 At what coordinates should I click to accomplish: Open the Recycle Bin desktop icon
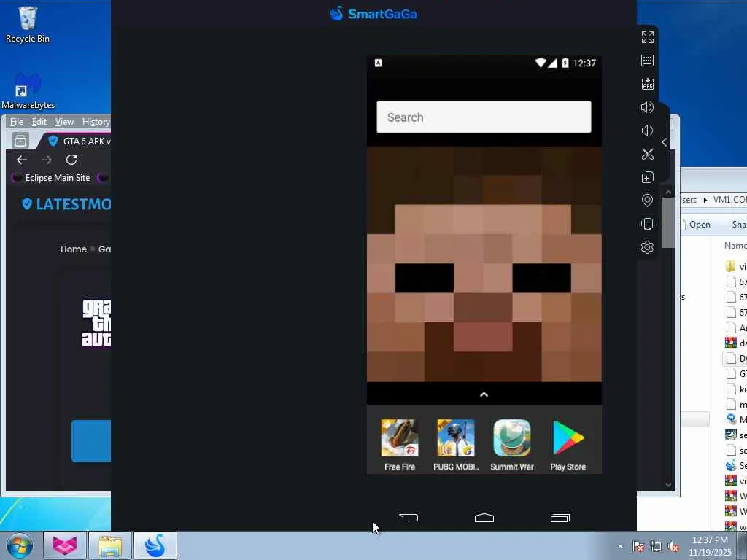point(27,25)
